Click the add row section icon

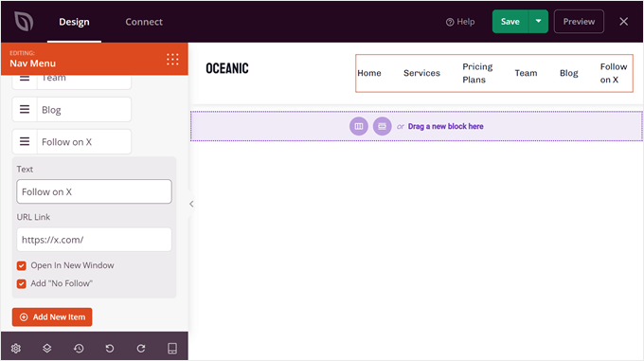(382, 126)
